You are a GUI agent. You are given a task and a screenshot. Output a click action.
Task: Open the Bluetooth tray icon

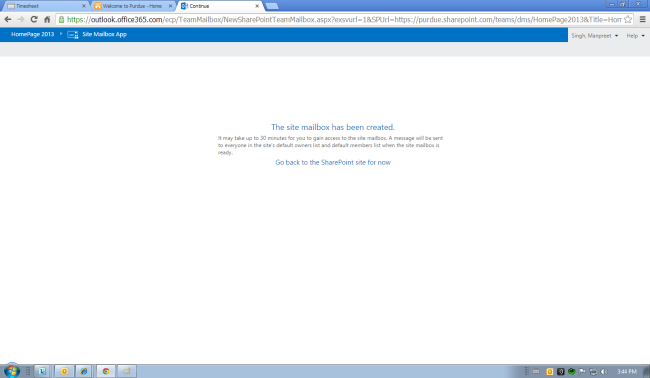560,372
